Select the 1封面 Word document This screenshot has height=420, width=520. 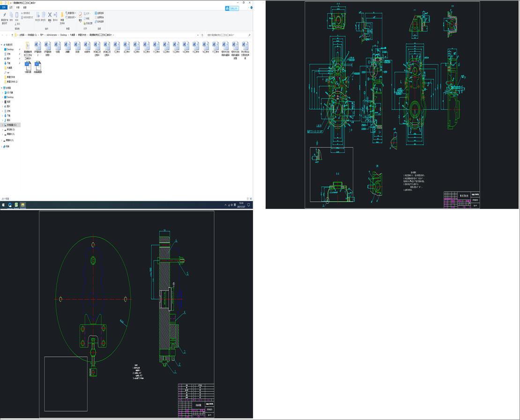pyautogui.click(x=57, y=47)
